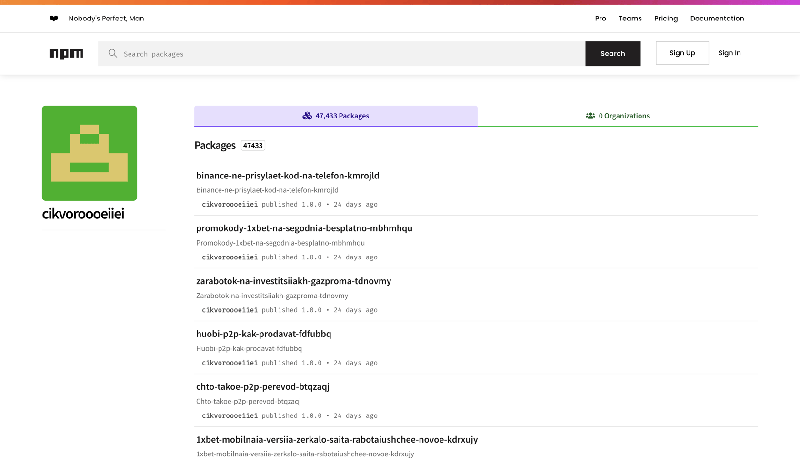800x464 pixels.
Task: Click the npm heart icon in top bar
Action: click(x=54, y=18)
